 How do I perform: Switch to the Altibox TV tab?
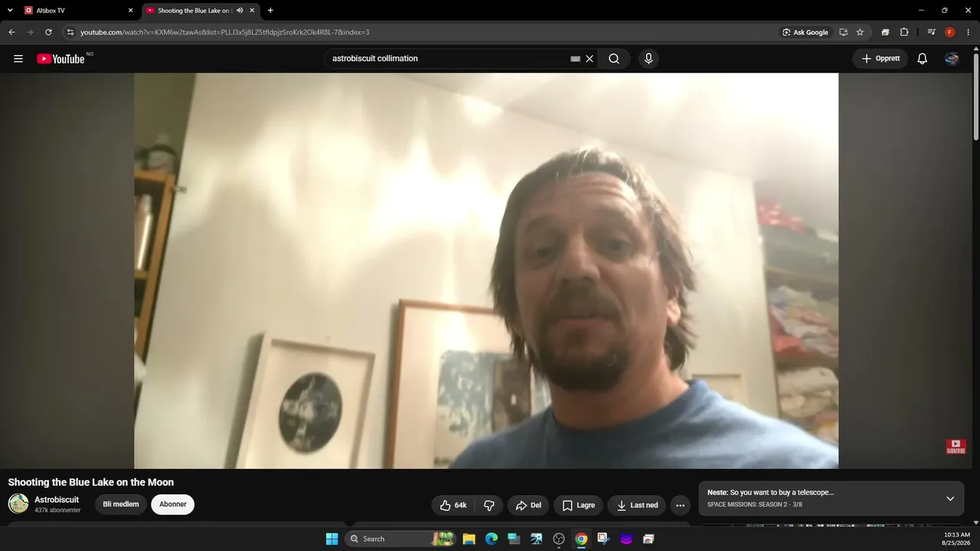[x=79, y=11]
